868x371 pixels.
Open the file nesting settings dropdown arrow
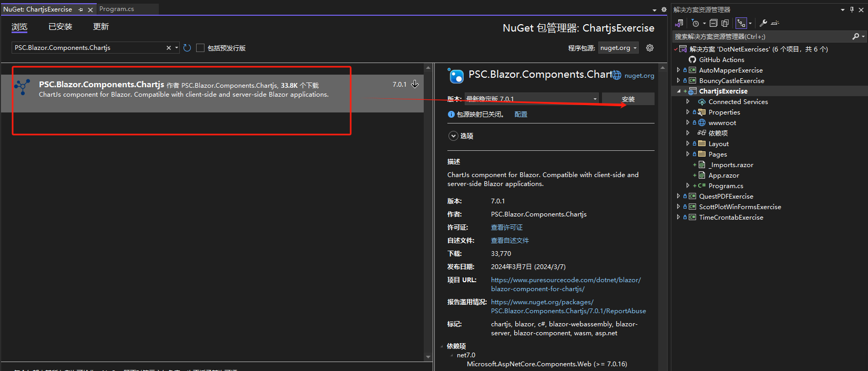coord(750,23)
